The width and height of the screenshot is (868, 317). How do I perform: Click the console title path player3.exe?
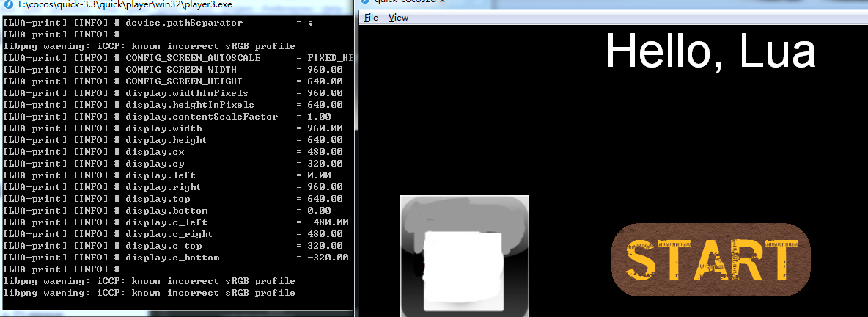click(x=125, y=4)
